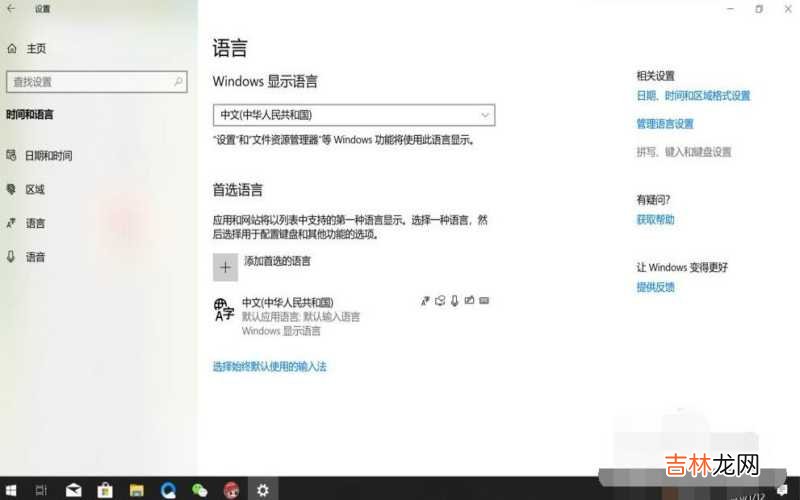Click the Windows Start button

tap(12, 489)
